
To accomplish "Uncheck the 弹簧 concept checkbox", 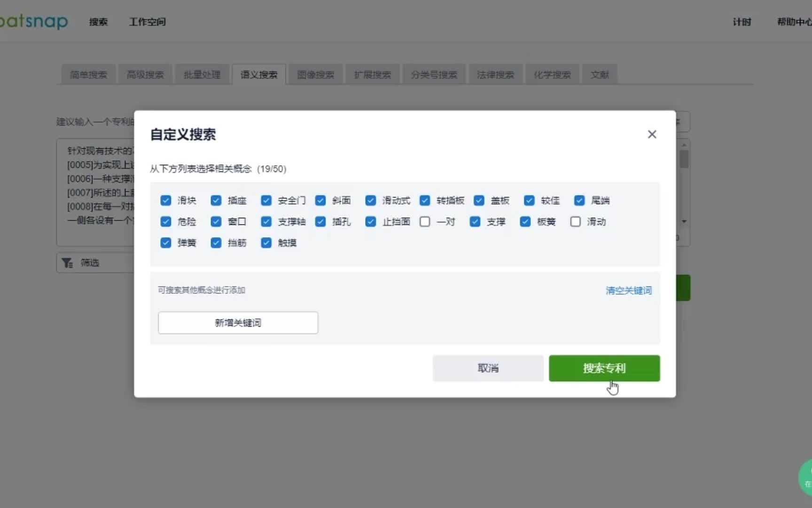I will point(166,243).
